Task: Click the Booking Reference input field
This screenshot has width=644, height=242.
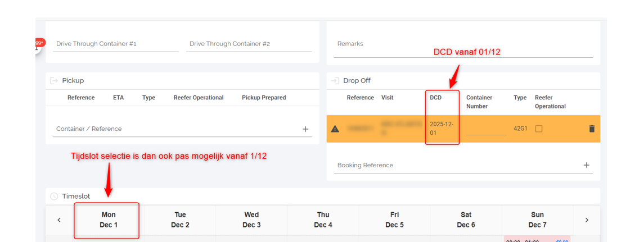Action: click(x=456, y=165)
